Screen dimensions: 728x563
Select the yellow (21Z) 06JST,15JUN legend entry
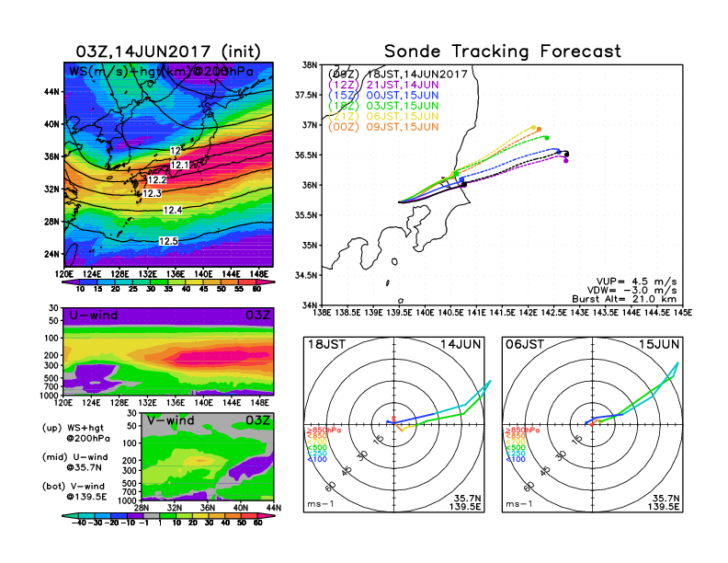click(383, 116)
